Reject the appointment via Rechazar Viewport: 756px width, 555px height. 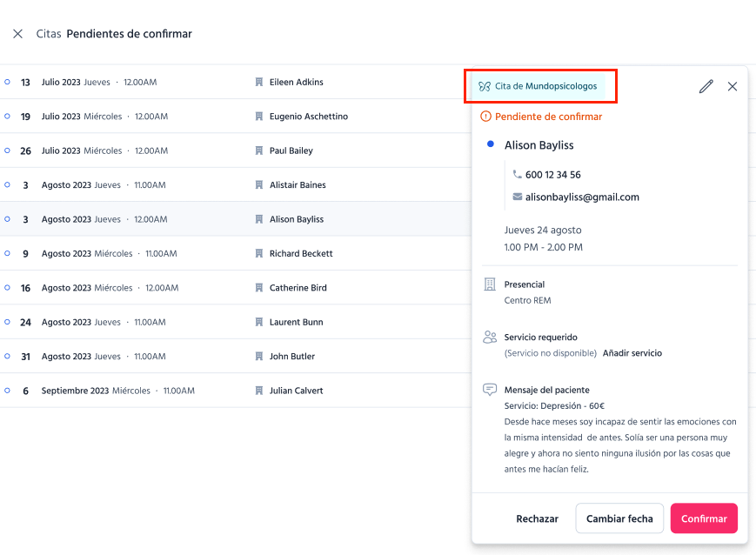click(x=537, y=518)
